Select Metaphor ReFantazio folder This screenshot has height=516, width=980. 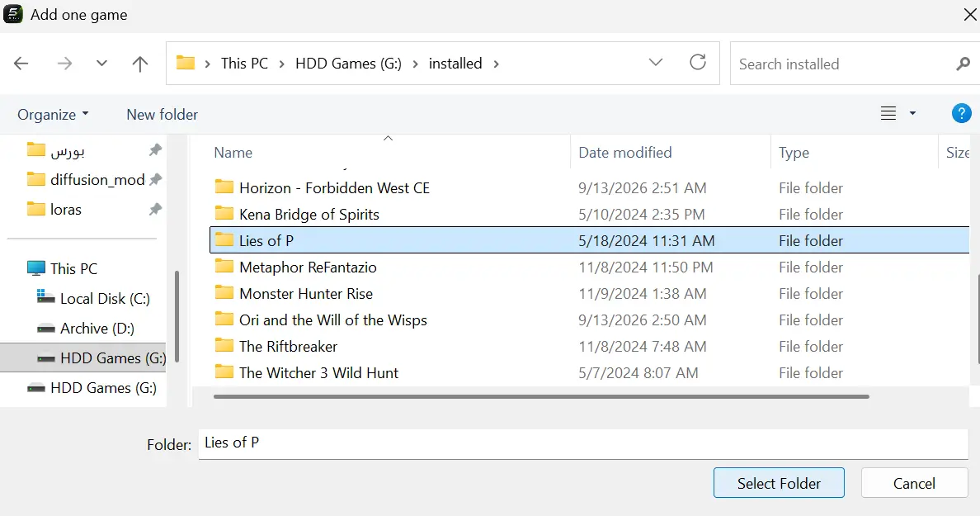(x=589, y=267)
